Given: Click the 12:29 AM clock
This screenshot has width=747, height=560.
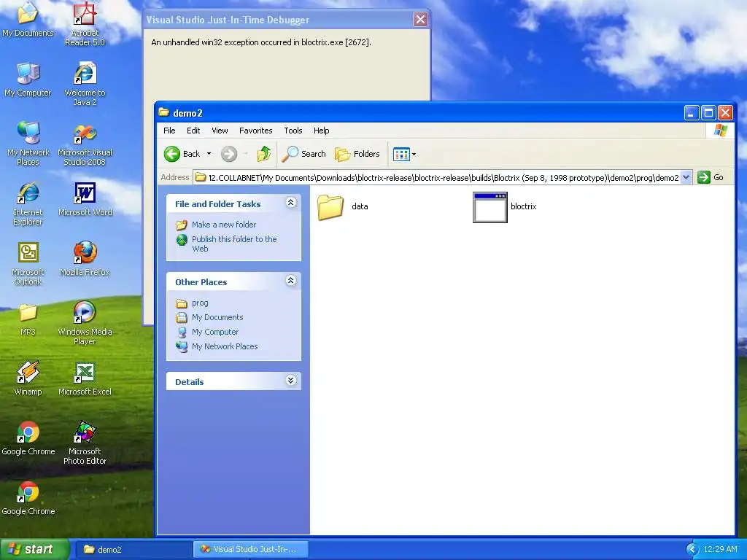Looking at the screenshot, I should (x=720, y=550).
